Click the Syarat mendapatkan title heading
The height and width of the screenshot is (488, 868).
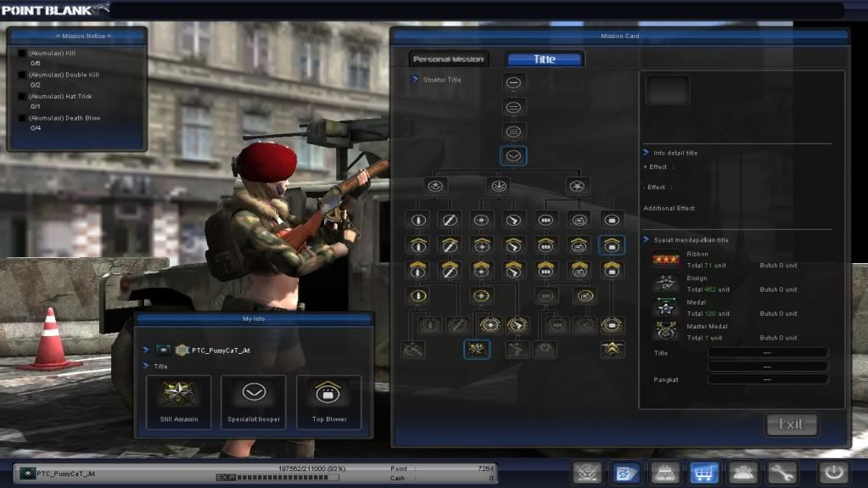coord(691,240)
